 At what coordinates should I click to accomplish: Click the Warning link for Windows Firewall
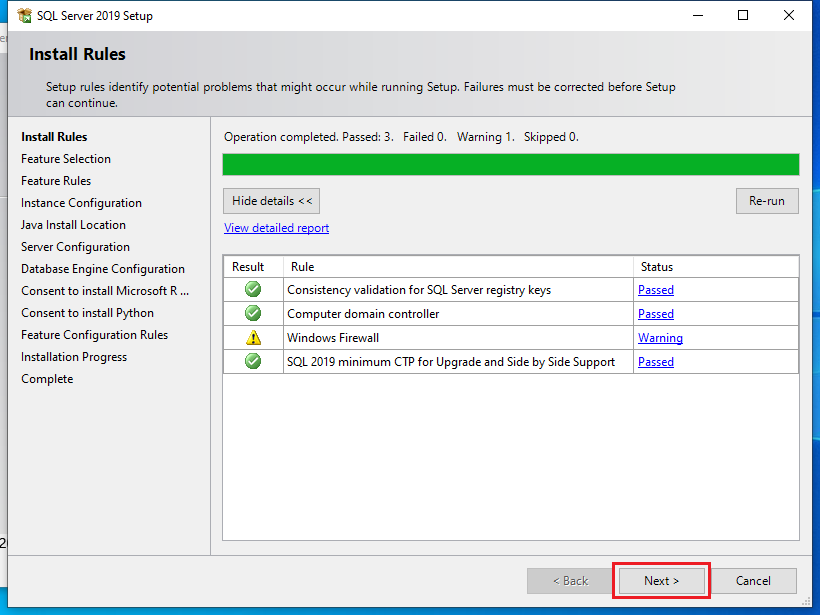pyautogui.click(x=660, y=338)
